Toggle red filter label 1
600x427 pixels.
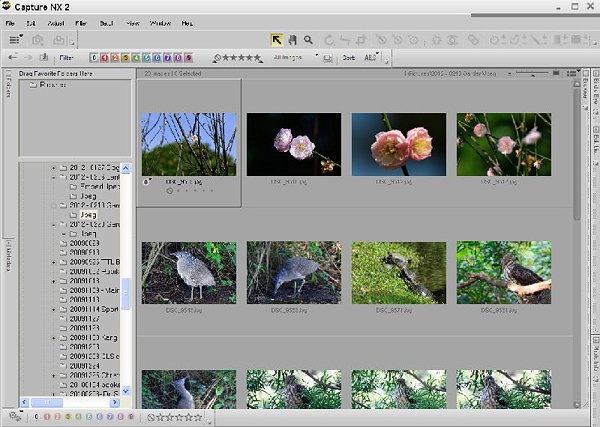pos(104,58)
